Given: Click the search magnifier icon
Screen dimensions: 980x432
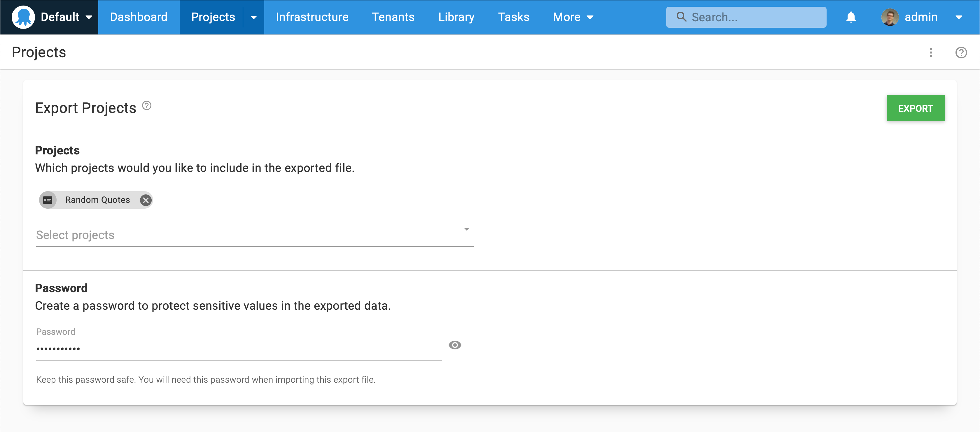Looking at the screenshot, I should (681, 17).
